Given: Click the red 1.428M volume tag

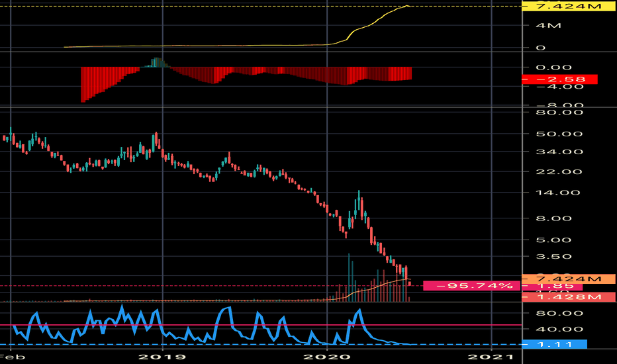Looking at the screenshot, I should tap(569, 296).
